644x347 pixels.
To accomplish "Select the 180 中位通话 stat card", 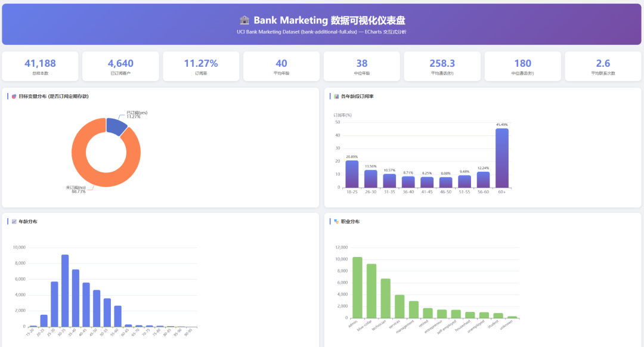I will 523,66.
